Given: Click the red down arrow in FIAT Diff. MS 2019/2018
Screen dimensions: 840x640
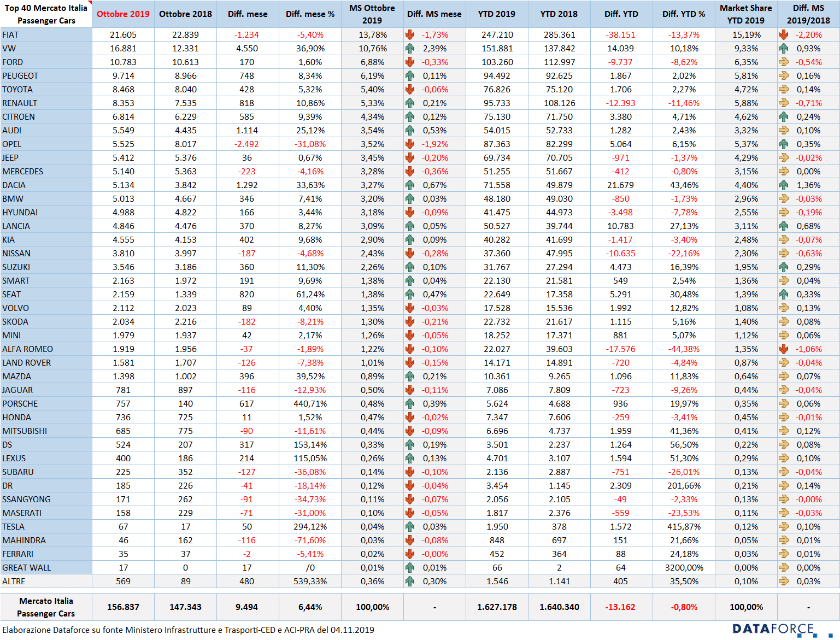Looking at the screenshot, I should [784, 34].
